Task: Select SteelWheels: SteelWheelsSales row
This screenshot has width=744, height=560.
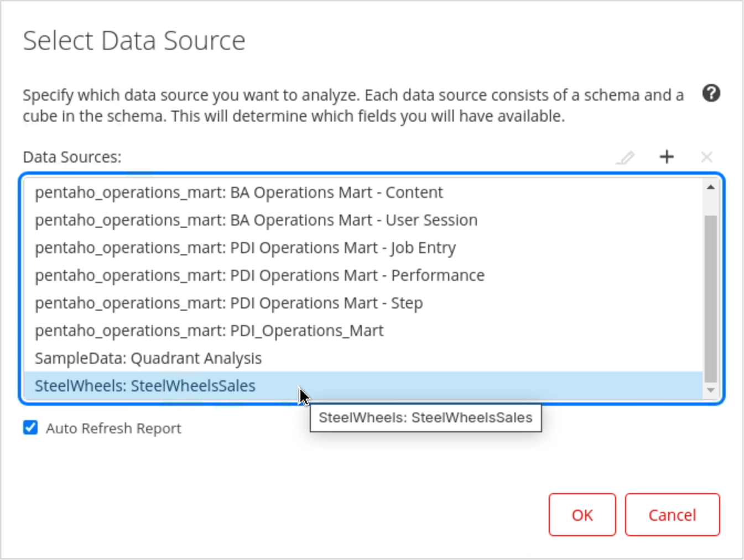Action: click(363, 386)
